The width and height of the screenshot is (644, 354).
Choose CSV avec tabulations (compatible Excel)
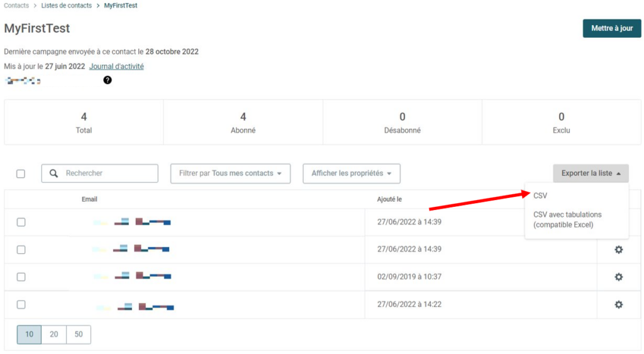click(567, 219)
